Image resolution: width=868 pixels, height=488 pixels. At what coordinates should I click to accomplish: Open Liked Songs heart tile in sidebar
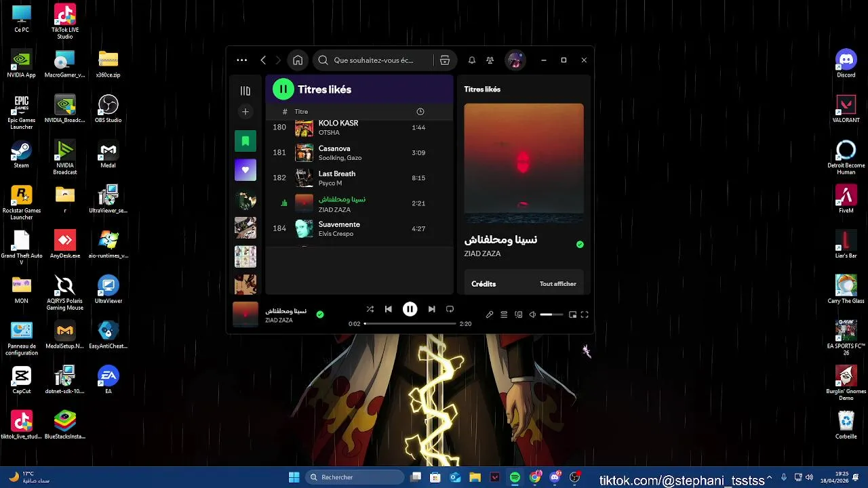tap(245, 170)
